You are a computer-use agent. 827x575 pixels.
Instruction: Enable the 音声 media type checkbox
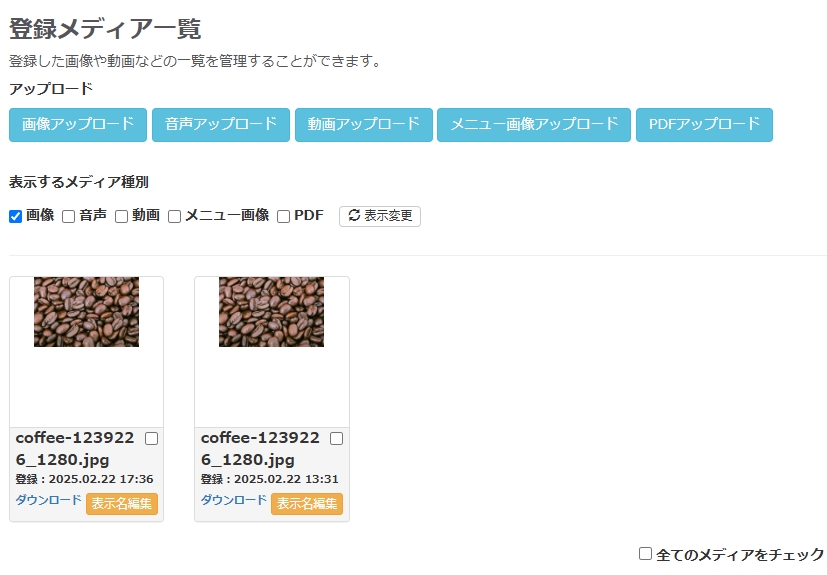[69, 216]
